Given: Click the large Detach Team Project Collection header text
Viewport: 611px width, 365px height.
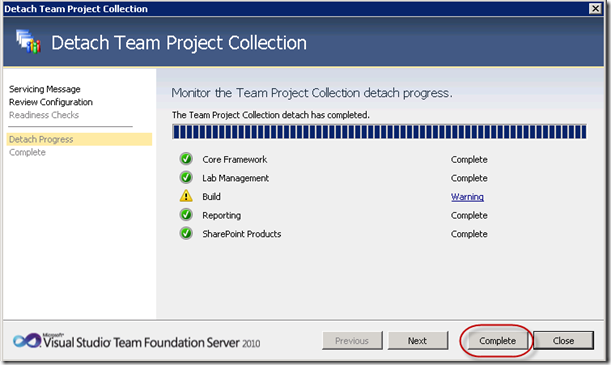Looking at the screenshot, I should (x=179, y=43).
